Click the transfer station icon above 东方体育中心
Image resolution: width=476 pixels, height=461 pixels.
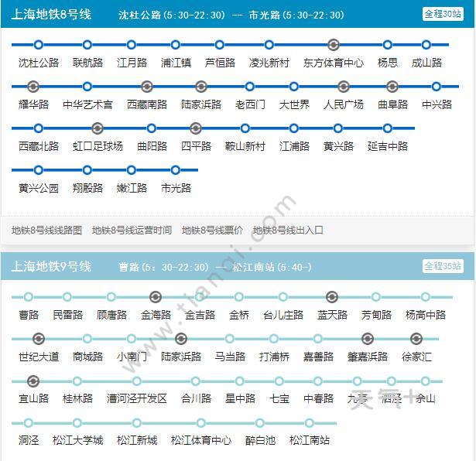pyautogui.click(x=334, y=45)
